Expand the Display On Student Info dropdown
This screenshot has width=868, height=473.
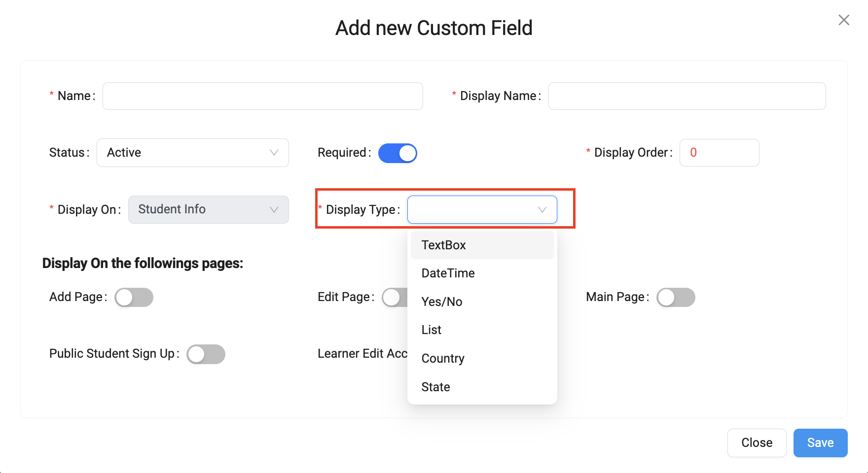208,209
